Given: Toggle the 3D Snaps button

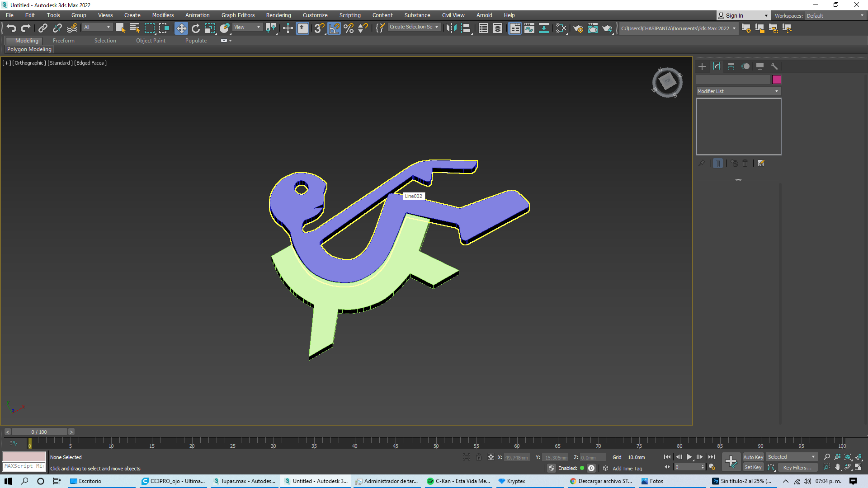Looking at the screenshot, I should tap(320, 28).
